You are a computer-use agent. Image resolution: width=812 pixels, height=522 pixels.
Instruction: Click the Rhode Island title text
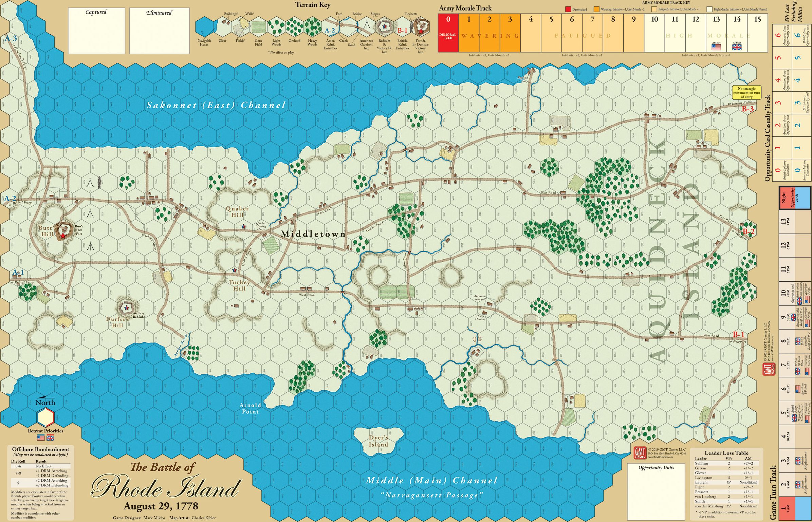166,487
